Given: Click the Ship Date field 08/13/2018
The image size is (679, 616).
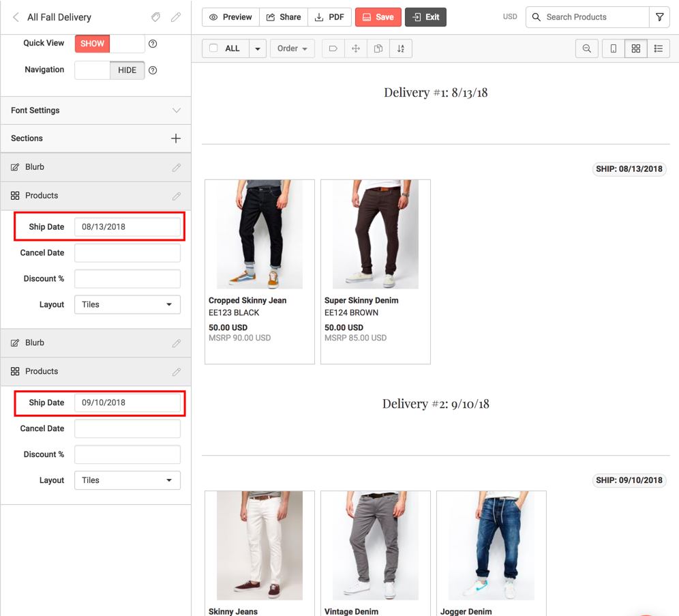Looking at the screenshot, I should tap(127, 227).
